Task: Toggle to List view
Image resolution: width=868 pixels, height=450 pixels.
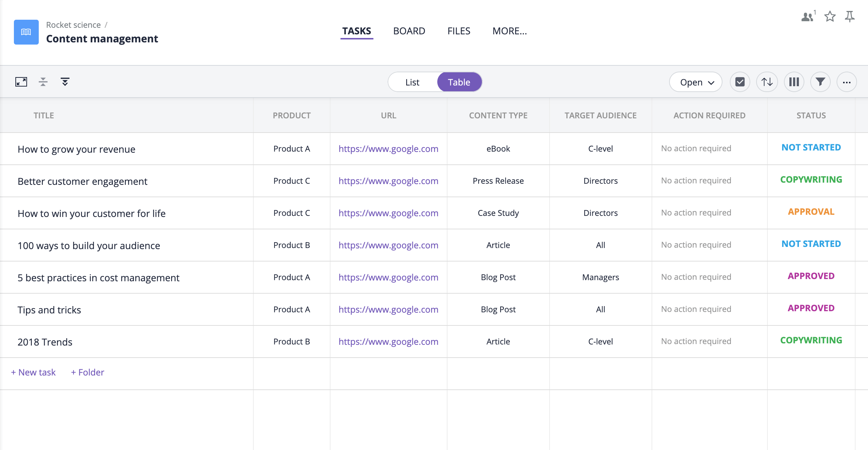Action: [x=412, y=81]
